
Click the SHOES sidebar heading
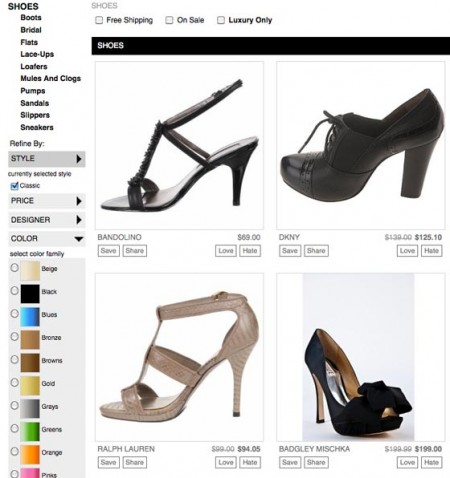[23, 6]
